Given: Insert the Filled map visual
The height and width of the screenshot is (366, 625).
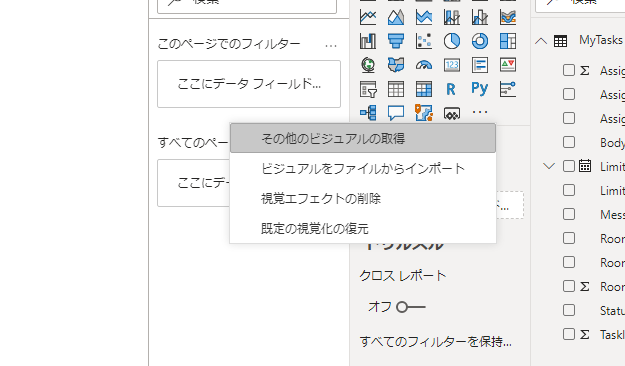Looking at the screenshot, I should 396,65.
